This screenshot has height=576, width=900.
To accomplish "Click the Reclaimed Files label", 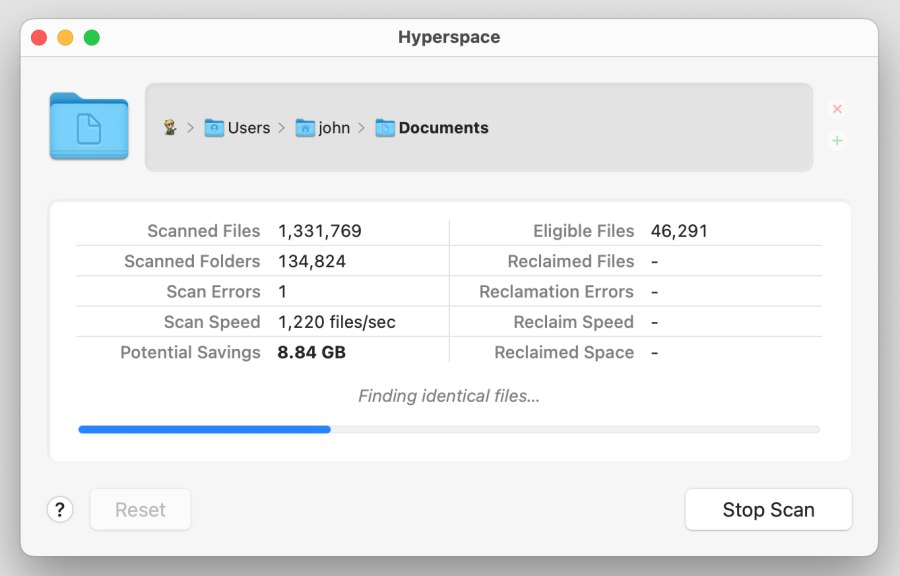I will pos(571,261).
